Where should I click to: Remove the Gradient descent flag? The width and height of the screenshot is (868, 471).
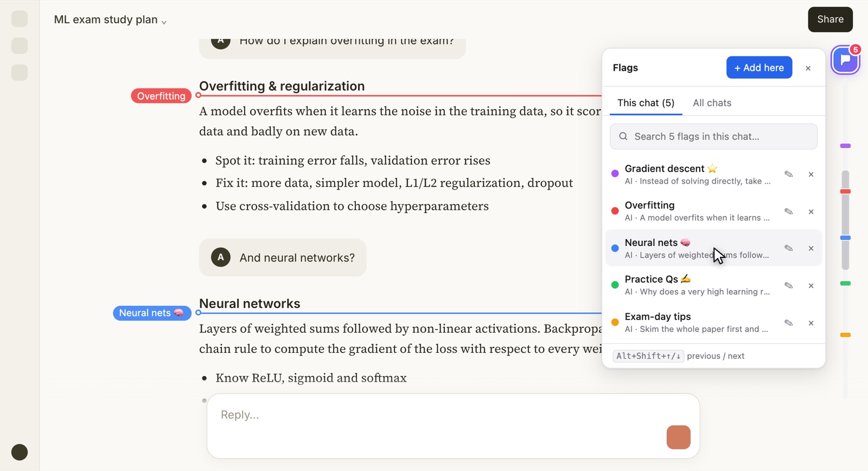point(811,175)
